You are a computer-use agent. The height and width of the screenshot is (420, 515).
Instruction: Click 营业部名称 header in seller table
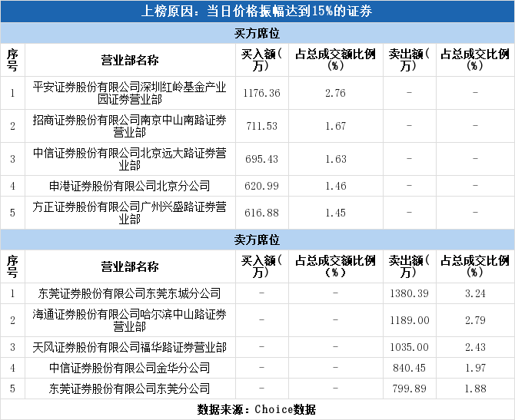(129, 266)
